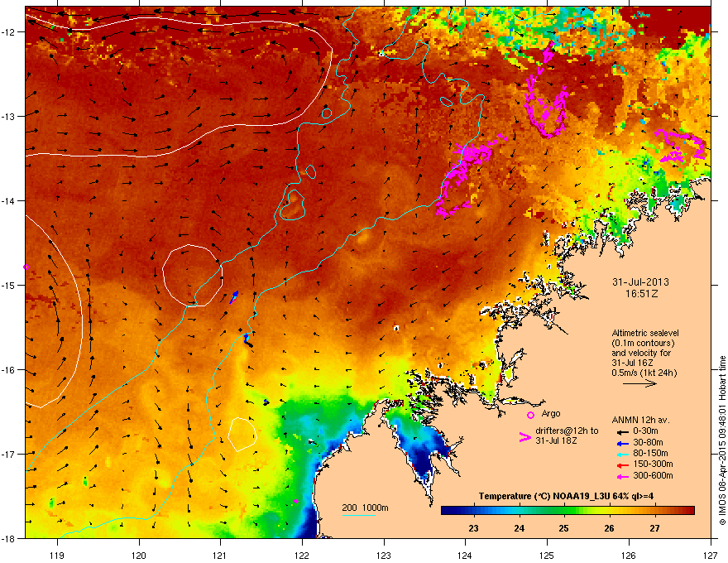Click the Argo float marker at map's left edge
Image resolution: width=728 pixels, height=563 pixels.
tap(26, 267)
